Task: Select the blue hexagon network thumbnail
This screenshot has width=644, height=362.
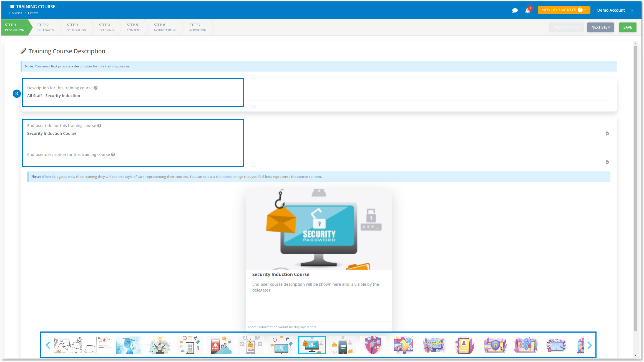Action: tap(526, 345)
